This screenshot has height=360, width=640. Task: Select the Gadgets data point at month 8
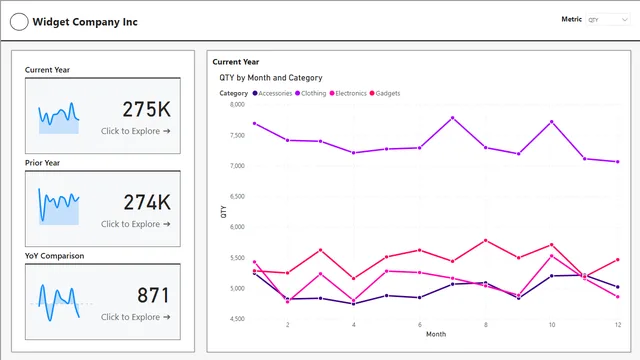click(x=486, y=241)
